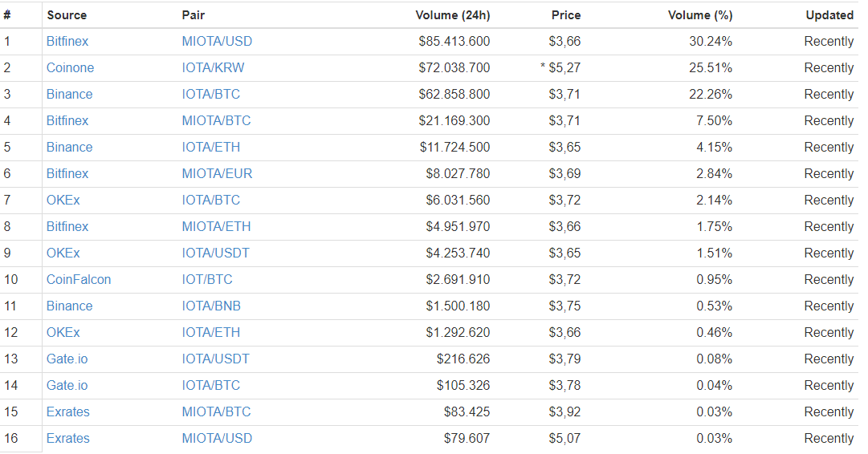
Task: Open the IOTA/USDT pair link for OKEx
Action: (x=215, y=253)
